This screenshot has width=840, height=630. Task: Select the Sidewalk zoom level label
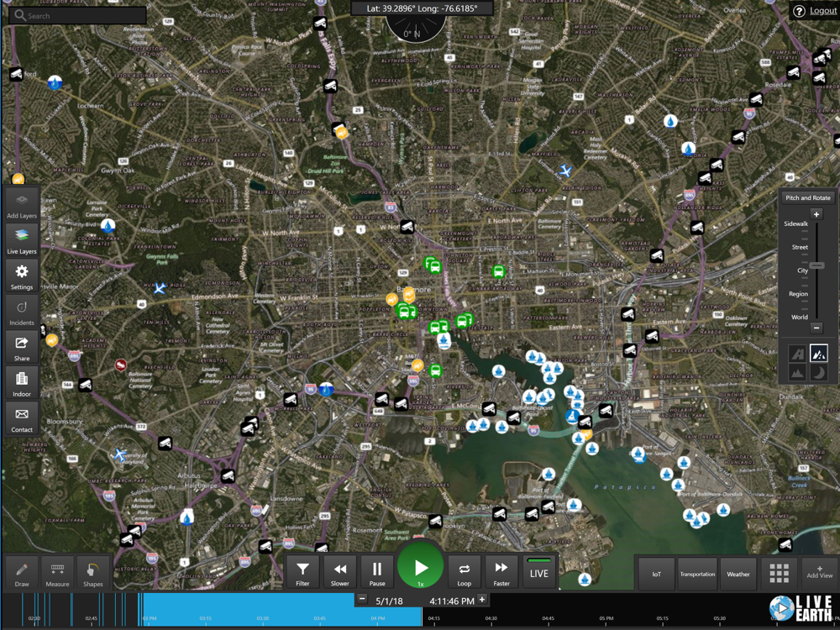(x=796, y=223)
